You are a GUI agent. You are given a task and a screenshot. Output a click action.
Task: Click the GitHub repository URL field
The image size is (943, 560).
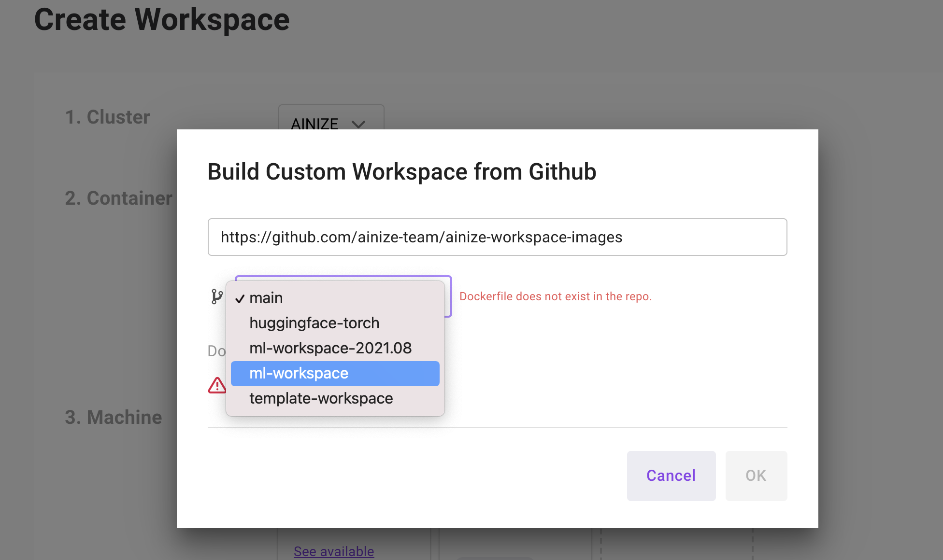[497, 237]
